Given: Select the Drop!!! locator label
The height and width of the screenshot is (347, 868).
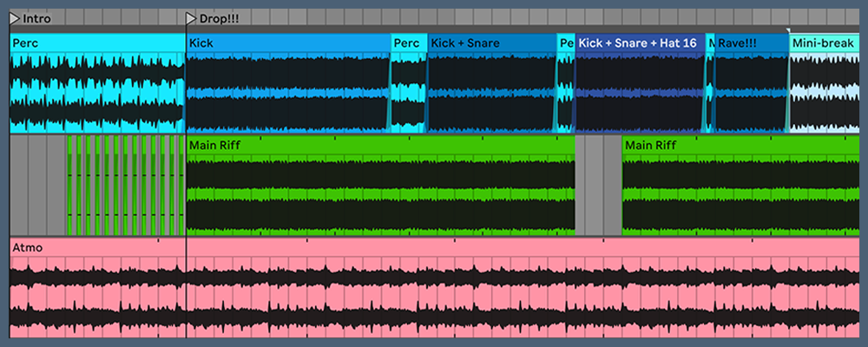Looking at the screenshot, I should (x=219, y=19).
